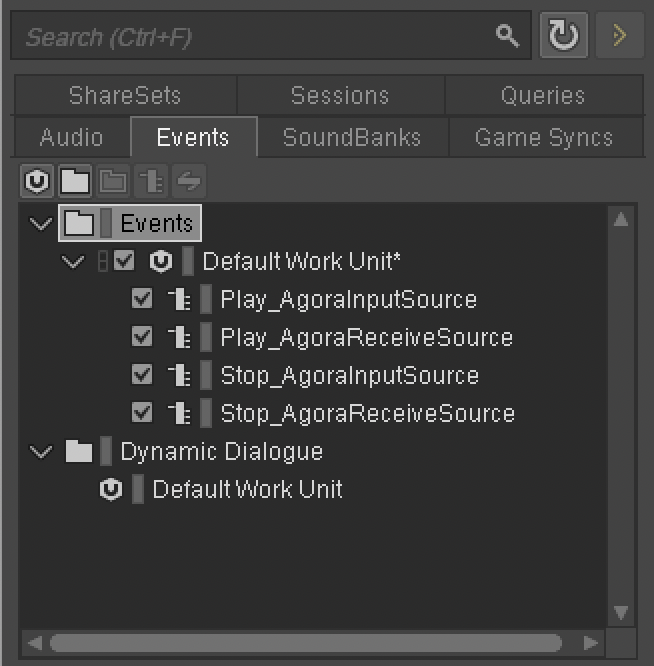654x666 pixels.
Task: Click the yellow double-chevron icon
Action: (620, 35)
